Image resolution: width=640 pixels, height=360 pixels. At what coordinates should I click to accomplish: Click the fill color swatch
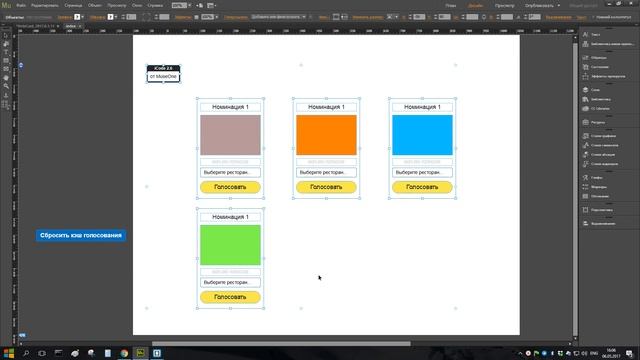point(77,17)
